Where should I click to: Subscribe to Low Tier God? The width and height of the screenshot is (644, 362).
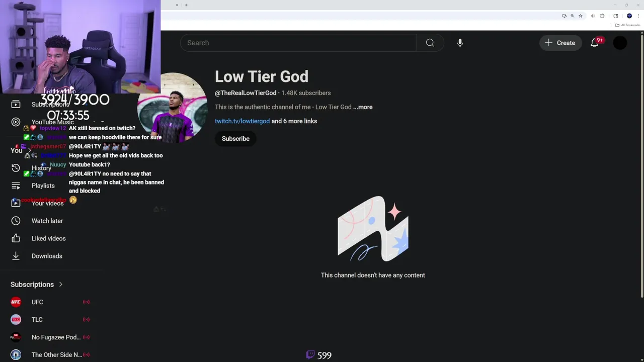(235, 139)
